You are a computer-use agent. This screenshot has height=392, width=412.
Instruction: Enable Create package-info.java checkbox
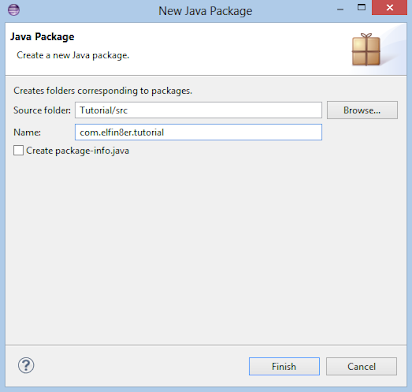(x=18, y=150)
